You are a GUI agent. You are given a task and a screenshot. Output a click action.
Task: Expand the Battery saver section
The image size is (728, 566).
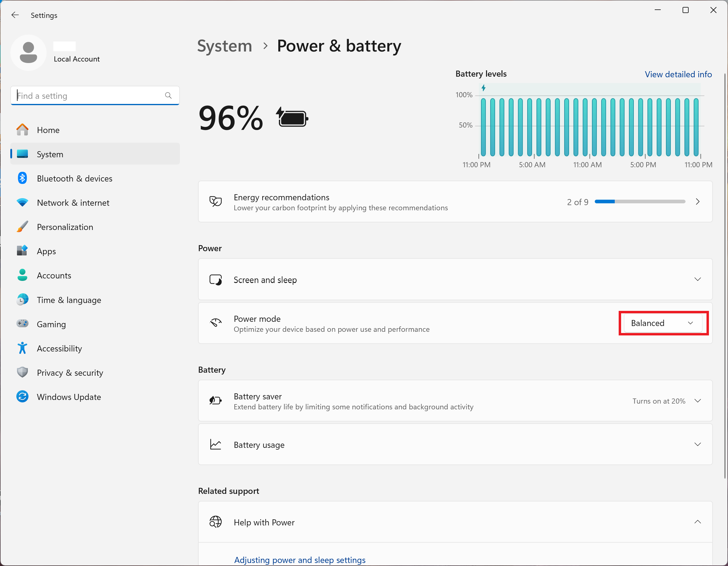(697, 401)
